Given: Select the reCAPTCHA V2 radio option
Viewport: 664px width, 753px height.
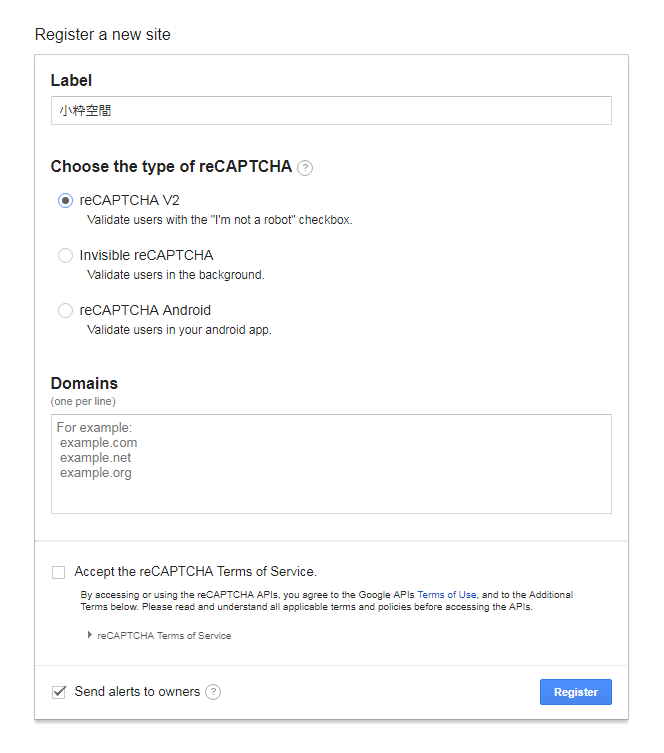Looking at the screenshot, I should [66, 200].
